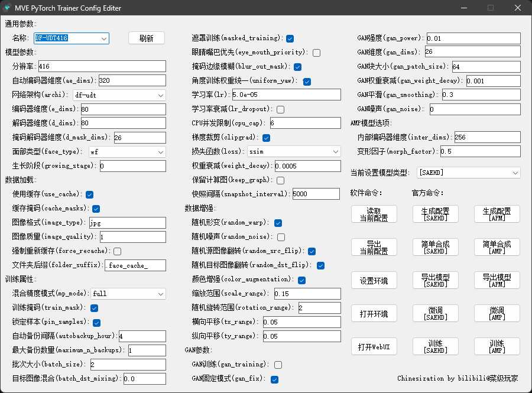The width and height of the screenshot is (532, 393).
Task: Click the 读取当前配置 button
Action: pyautogui.click(x=374, y=214)
